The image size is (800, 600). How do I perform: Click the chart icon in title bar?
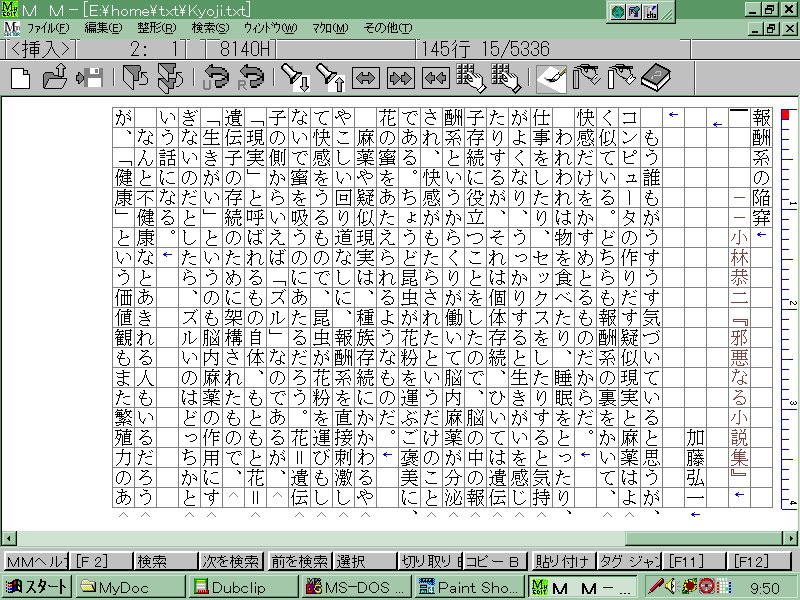point(651,11)
